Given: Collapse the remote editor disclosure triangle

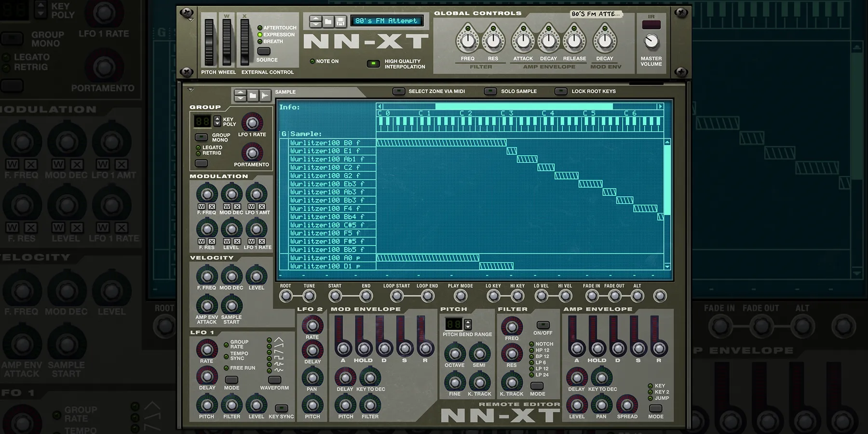Looking at the screenshot, I should click(x=191, y=89).
